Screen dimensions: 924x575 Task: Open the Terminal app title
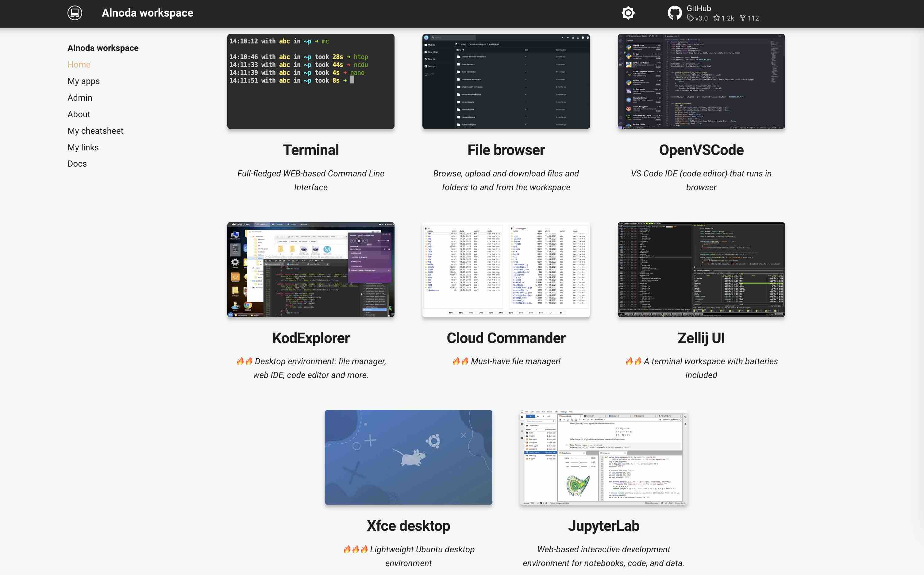click(x=311, y=150)
